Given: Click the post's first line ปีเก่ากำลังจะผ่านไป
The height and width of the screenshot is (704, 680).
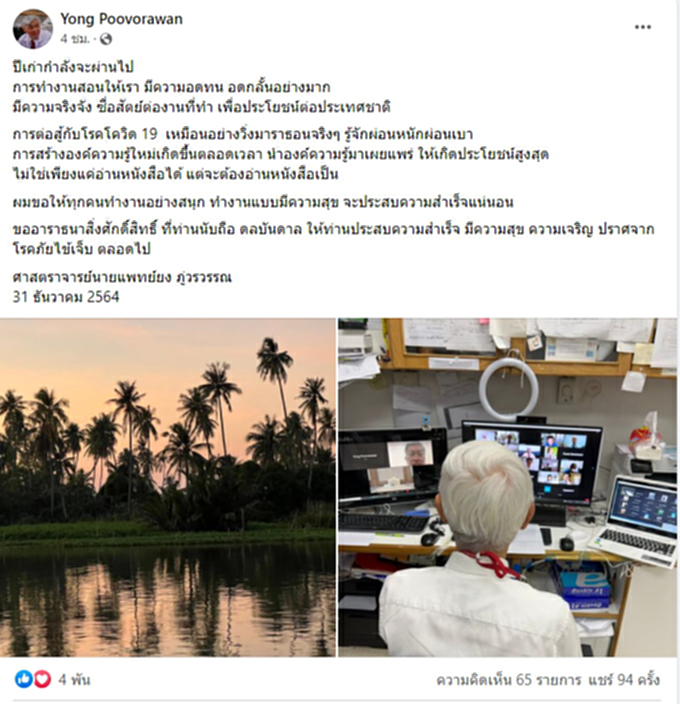Looking at the screenshot, I should click(73, 67).
